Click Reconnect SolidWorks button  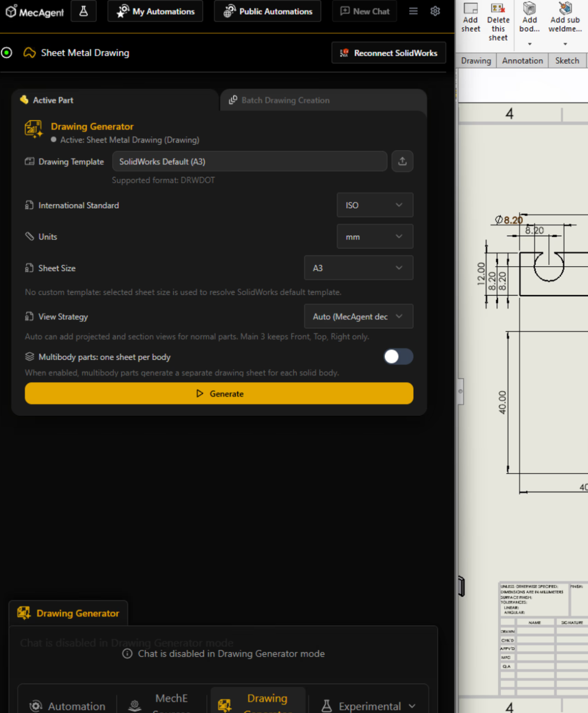pos(389,53)
